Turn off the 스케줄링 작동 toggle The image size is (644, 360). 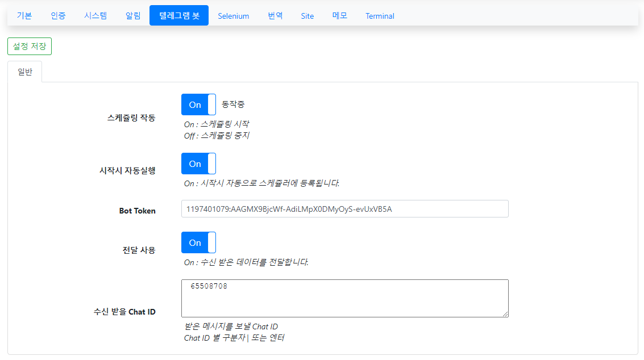[198, 104]
